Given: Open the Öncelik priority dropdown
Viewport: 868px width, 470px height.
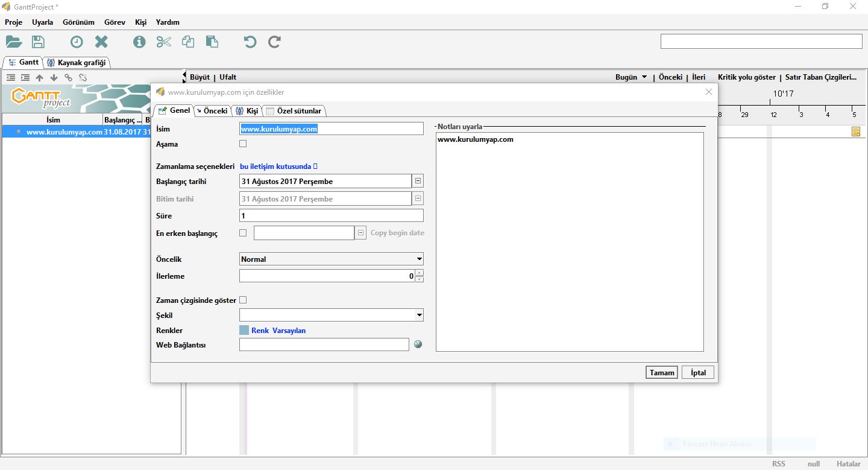Looking at the screenshot, I should point(420,259).
